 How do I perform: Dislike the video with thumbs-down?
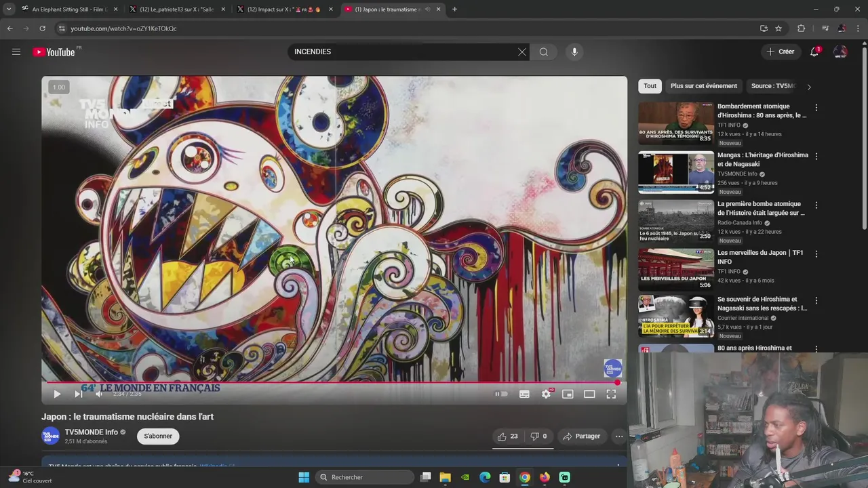(x=538, y=436)
